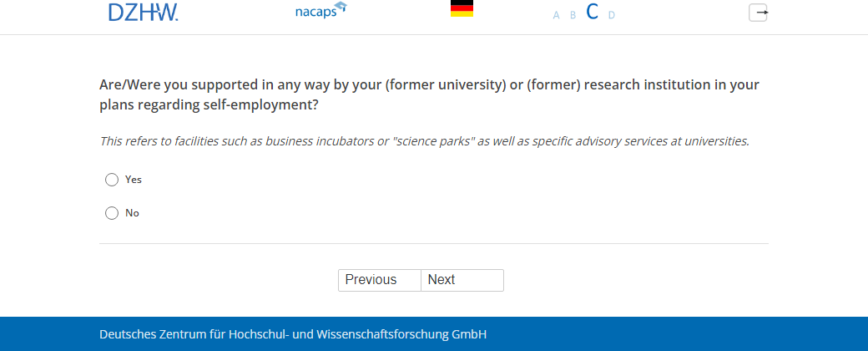
Task: Click the logout arrow icon
Action: tap(758, 13)
